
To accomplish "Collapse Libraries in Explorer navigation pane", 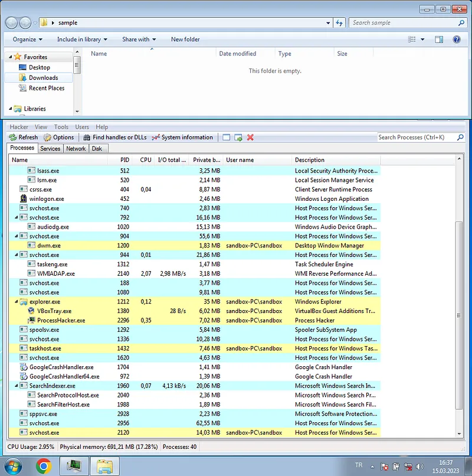I will tap(10, 109).
